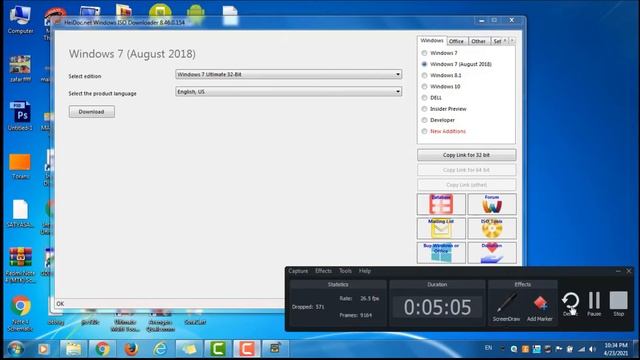Open Internet Explorer from taskbar
This screenshot has width=640, height=360.
tap(160, 349)
